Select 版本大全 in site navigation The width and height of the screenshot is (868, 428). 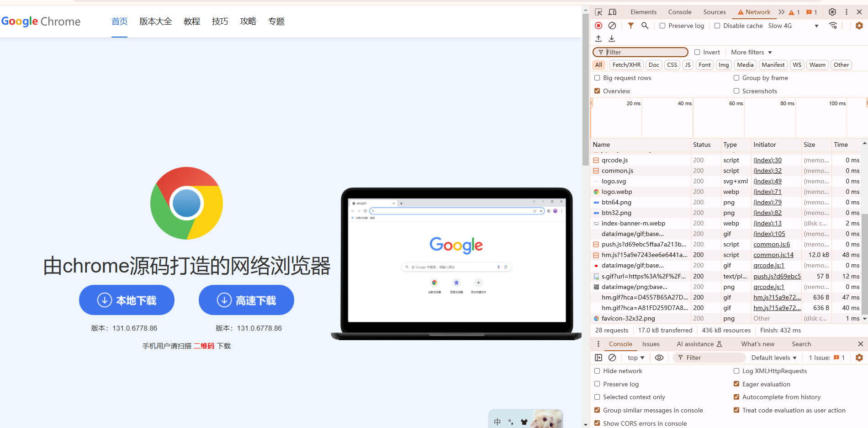pos(156,21)
